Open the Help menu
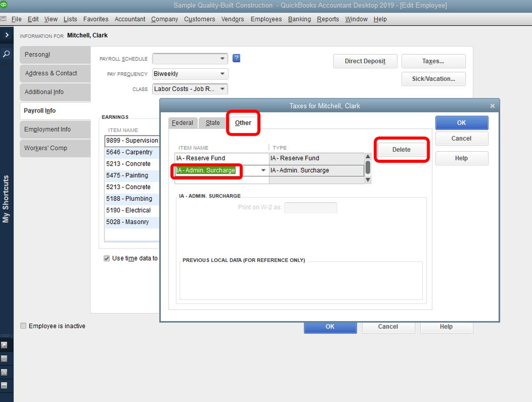Image resolution: width=532 pixels, height=402 pixels. click(x=380, y=19)
